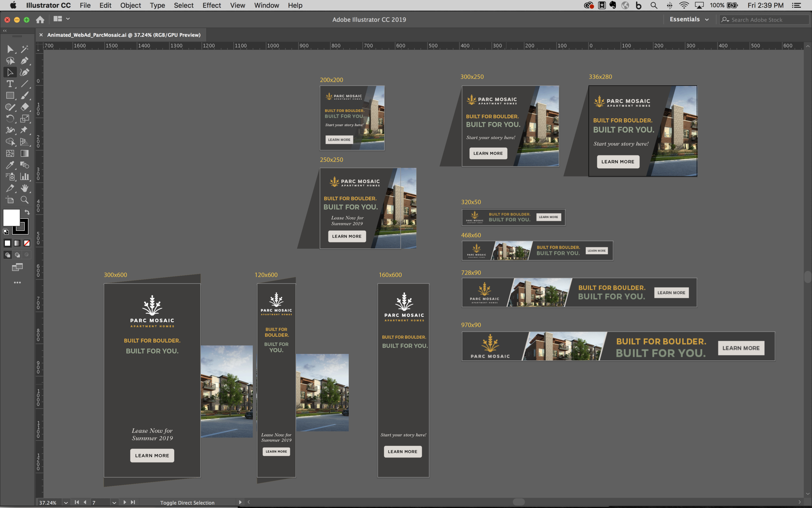Viewport: 812px width, 508px height.
Task: Select the Magic Wand tool
Action: pyautogui.click(x=24, y=49)
